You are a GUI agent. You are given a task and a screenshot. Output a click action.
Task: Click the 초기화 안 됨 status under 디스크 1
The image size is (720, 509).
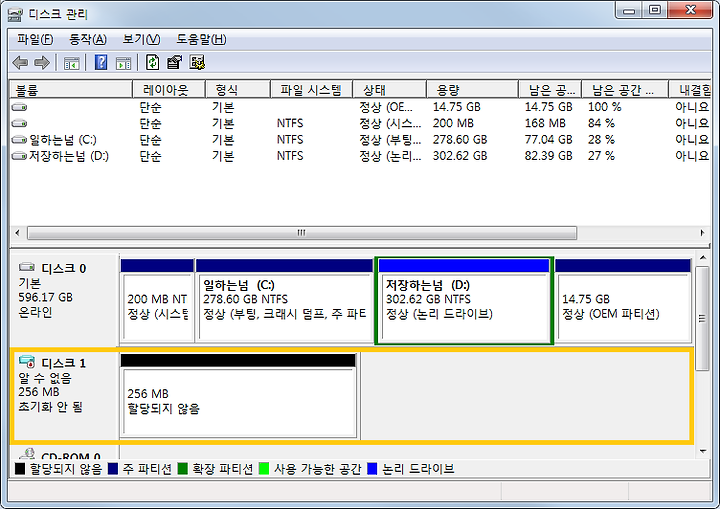51,407
